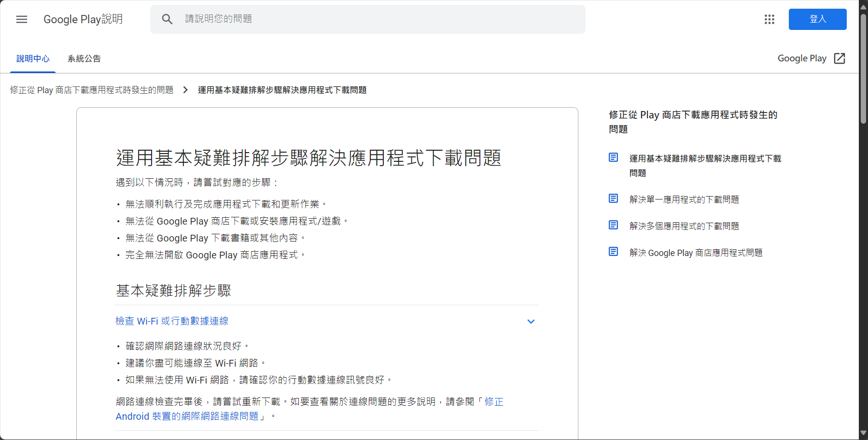
Task: Click bullet 建議你盡可能連線至 Wi-Fi 網路
Action: tap(196, 363)
